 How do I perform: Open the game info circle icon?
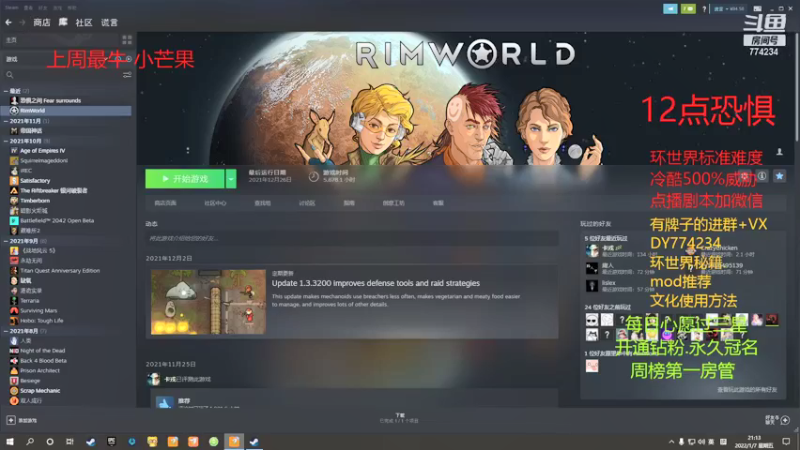coord(762,176)
